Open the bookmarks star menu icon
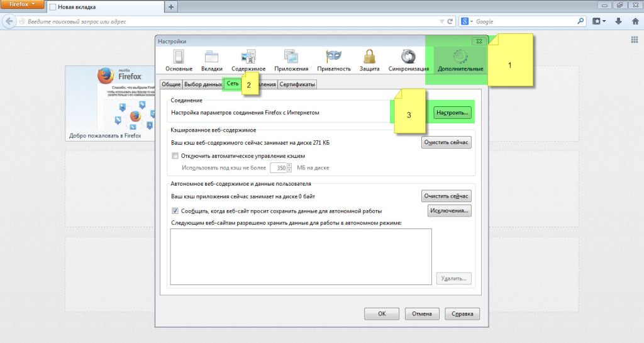 (x=599, y=21)
